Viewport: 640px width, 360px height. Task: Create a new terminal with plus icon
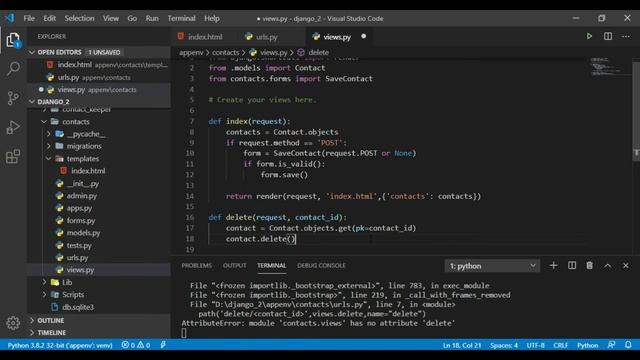[553, 266]
